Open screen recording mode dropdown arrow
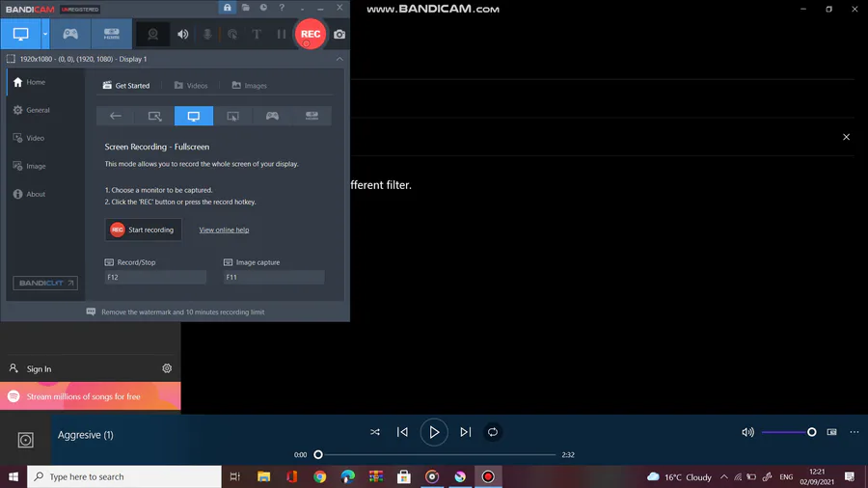Screen dimensions: 868x488 pos(45,34)
